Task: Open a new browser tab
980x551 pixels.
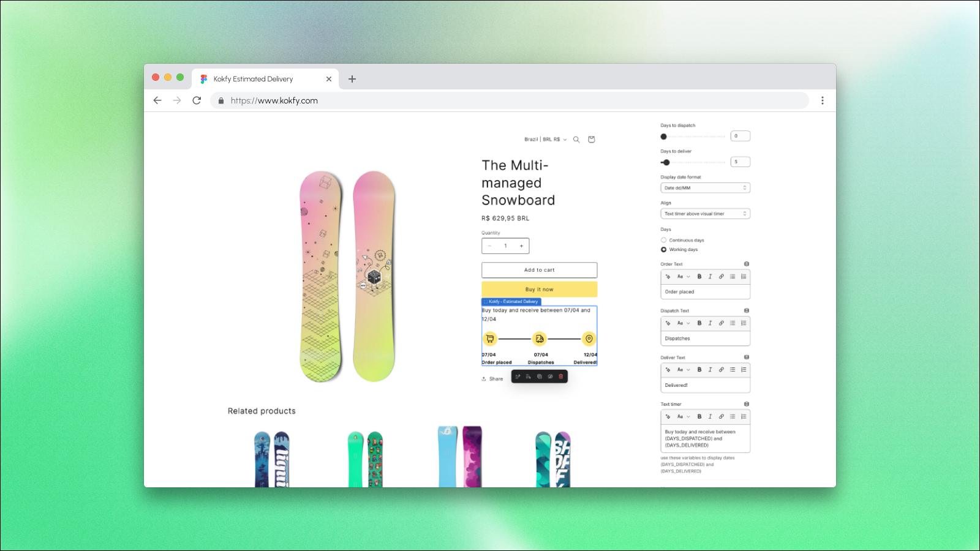Action: (x=352, y=79)
